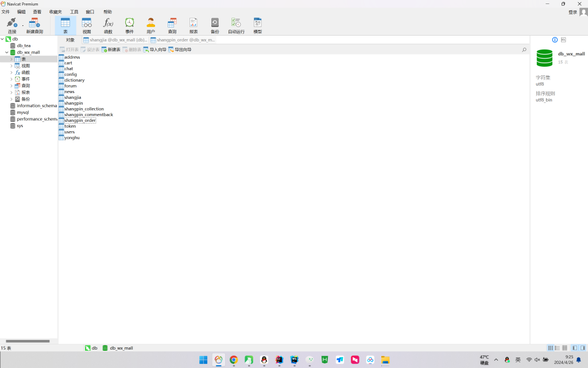This screenshot has height=368, width=588.
Task: Collapse the db_wx_mall database node
Action: (x=6, y=52)
